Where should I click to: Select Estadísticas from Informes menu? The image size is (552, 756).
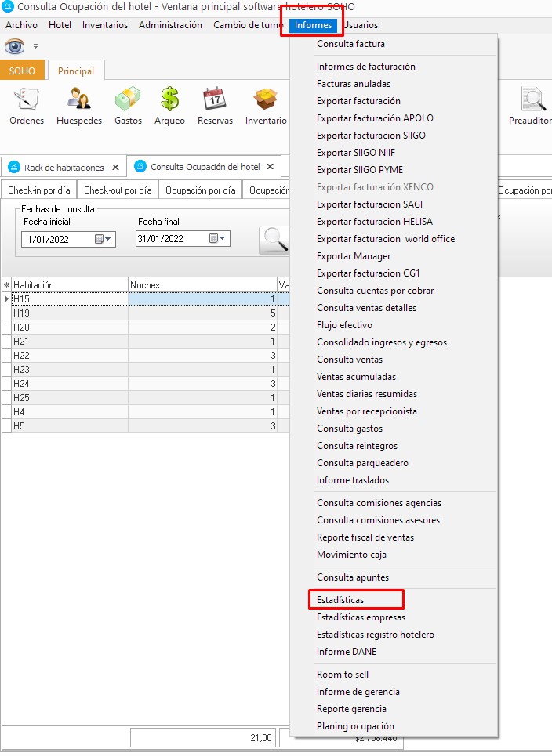[x=340, y=600]
